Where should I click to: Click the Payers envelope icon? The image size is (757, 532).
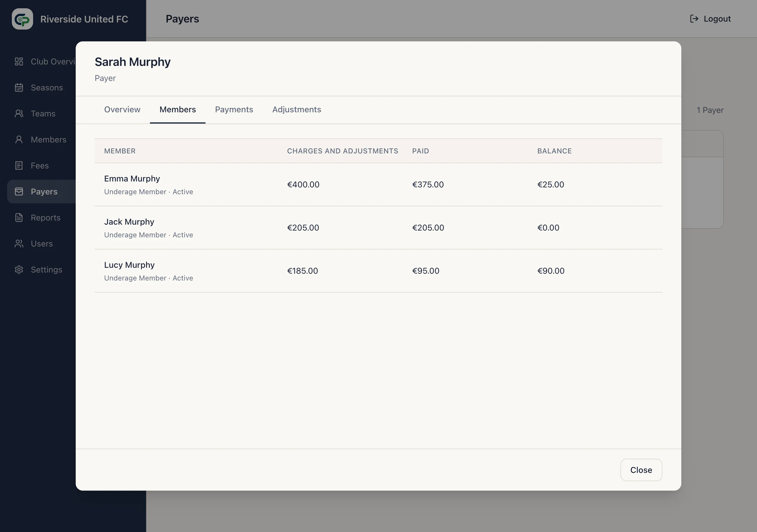19,192
